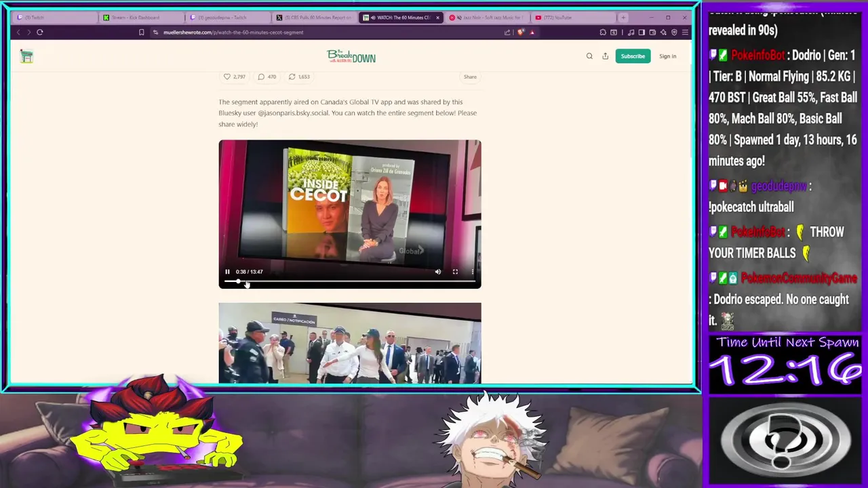Like the post with the heart icon
Viewport: 868px width, 488px height.
tap(227, 77)
